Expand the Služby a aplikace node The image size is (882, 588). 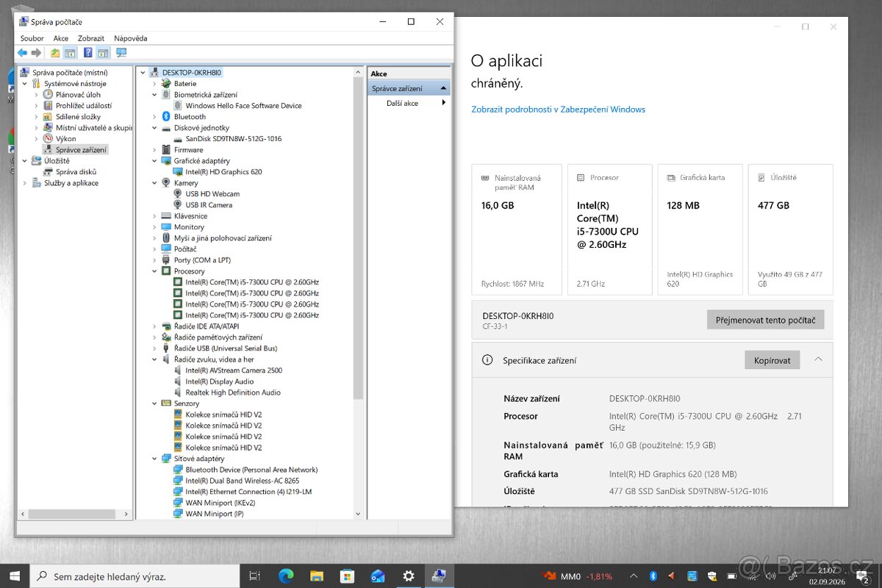click(24, 183)
